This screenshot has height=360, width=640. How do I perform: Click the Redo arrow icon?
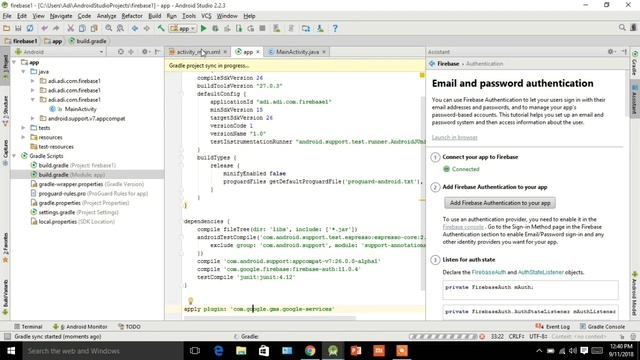56,28
